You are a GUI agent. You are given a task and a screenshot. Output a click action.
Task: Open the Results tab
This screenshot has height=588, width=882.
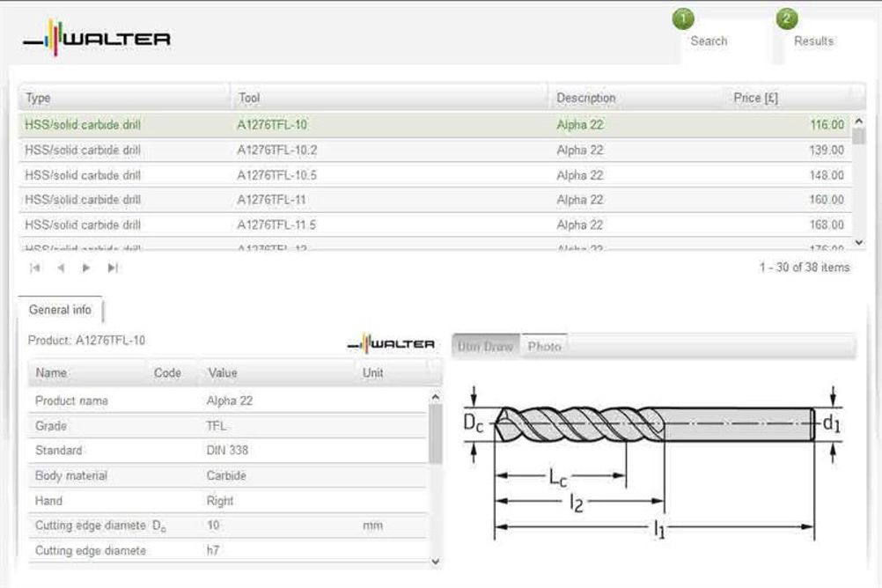click(x=814, y=41)
